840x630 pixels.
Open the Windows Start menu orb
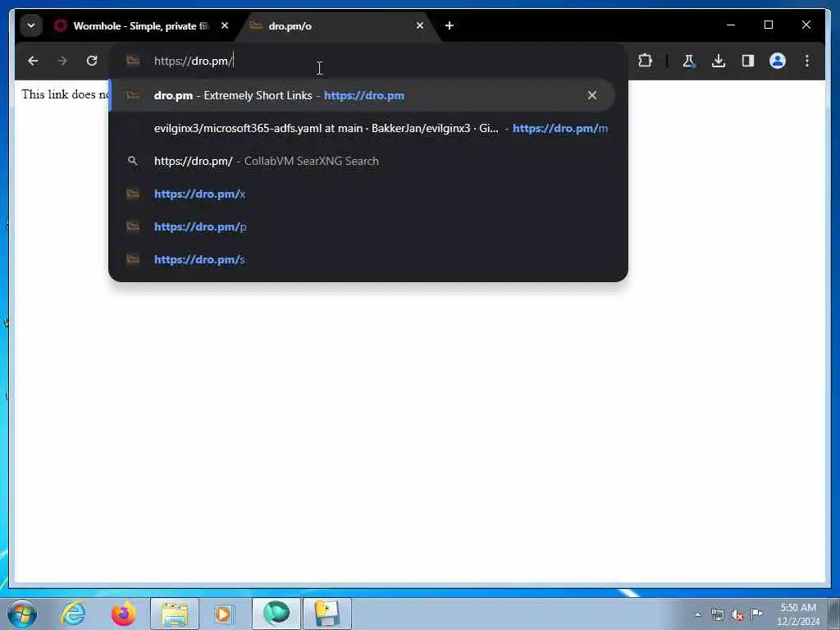(22, 614)
